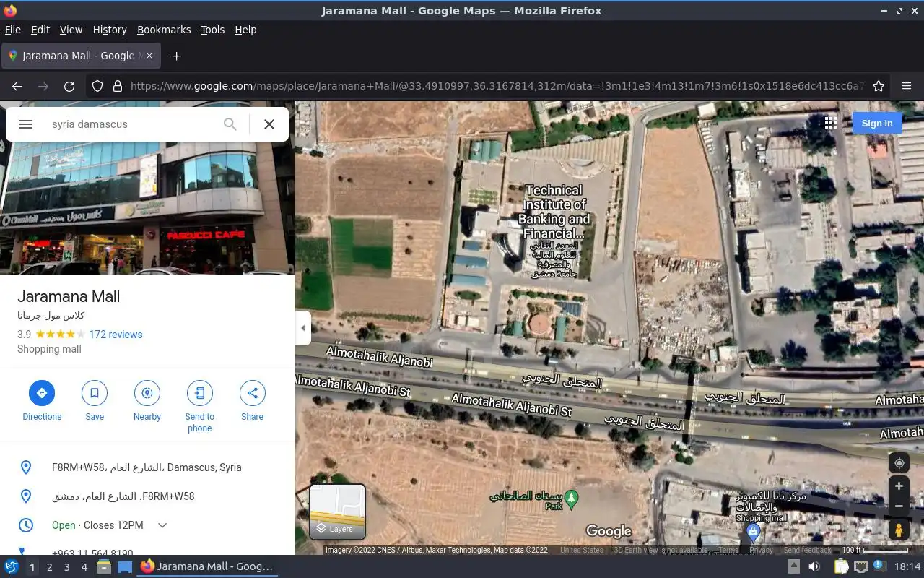Click Send feedback link on map
The height and width of the screenshot is (578, 924).
tap(808, 550)
